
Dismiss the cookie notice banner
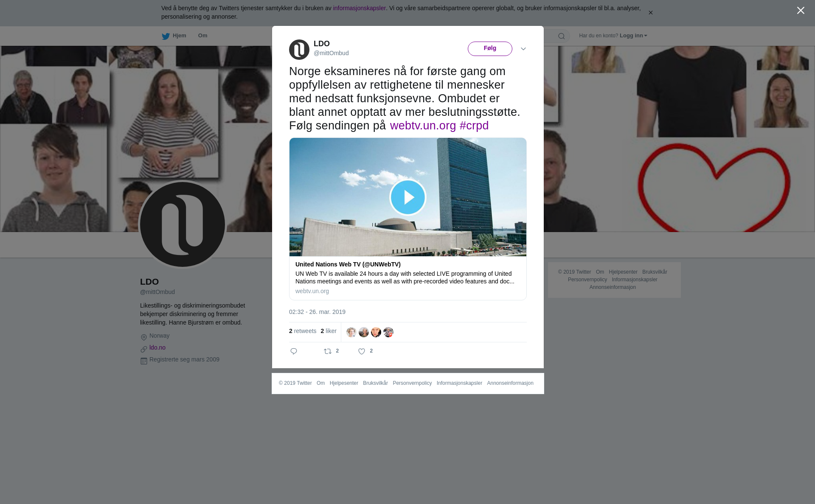650,13
